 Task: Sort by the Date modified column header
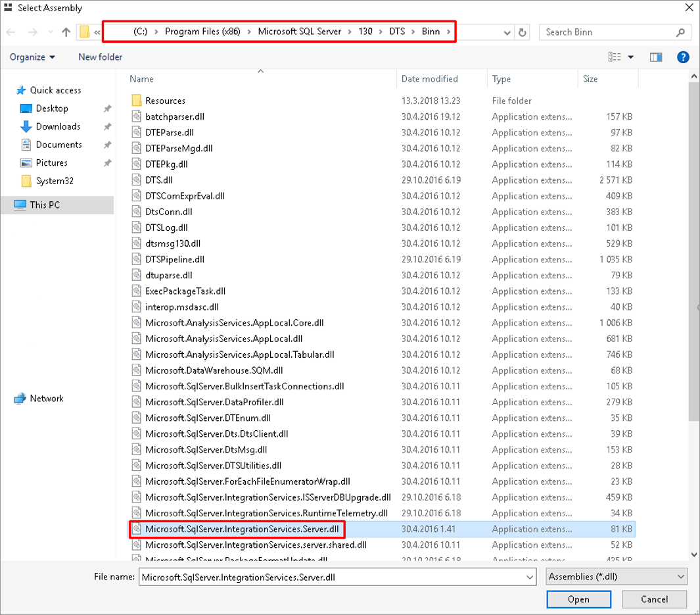[x=430, y=79]
